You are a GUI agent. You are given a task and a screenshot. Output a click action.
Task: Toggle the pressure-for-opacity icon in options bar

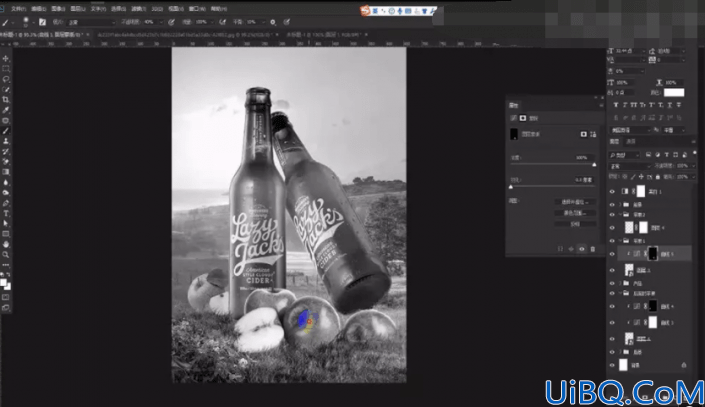[171, 22]
